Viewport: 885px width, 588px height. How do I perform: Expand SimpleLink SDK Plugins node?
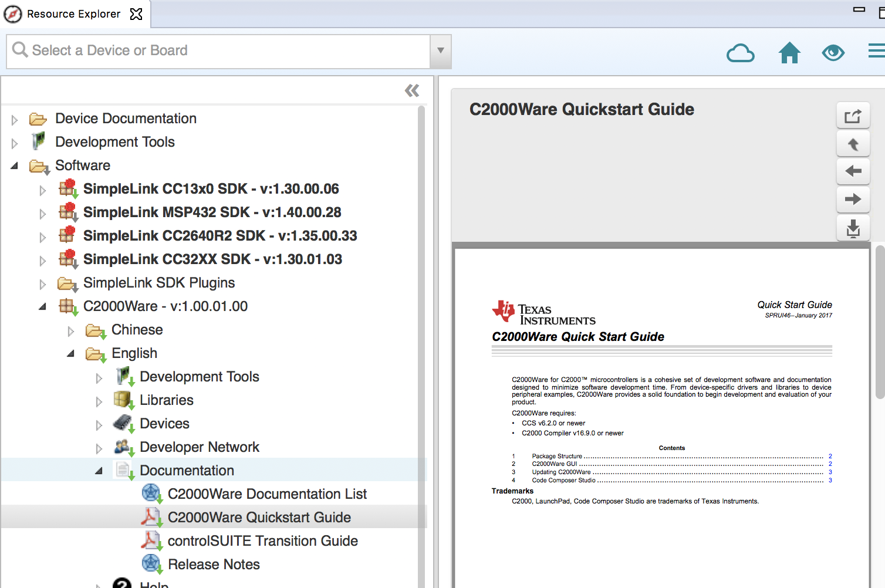pyautogui.click(x=42, y=284)
